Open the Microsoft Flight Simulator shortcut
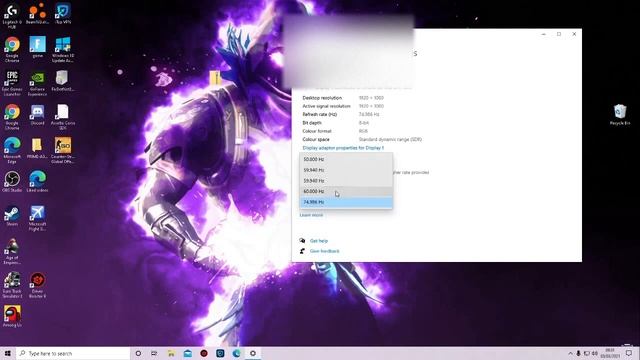 click(x=37, y=218)
